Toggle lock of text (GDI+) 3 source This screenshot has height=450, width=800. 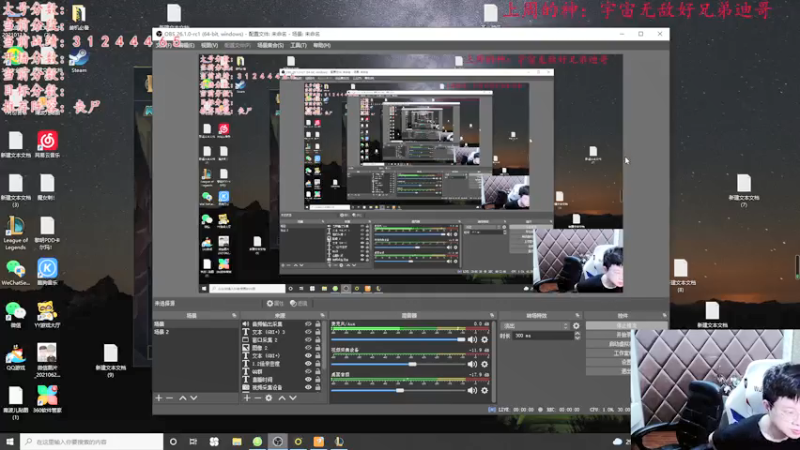pos(318,332)
